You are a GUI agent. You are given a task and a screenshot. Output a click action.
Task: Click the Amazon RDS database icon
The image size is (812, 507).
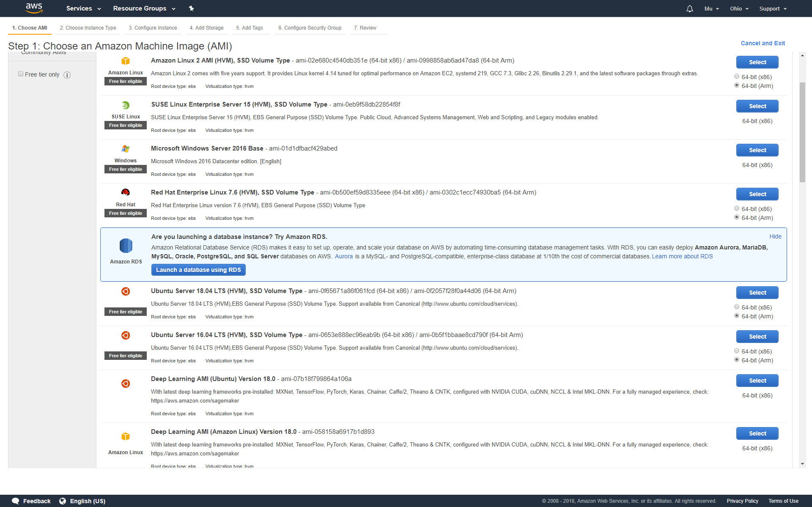click(126, 246)
